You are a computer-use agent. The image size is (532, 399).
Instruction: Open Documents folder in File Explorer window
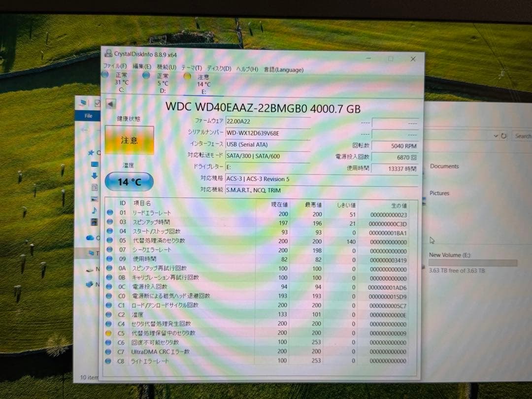(x=444, y=166)
